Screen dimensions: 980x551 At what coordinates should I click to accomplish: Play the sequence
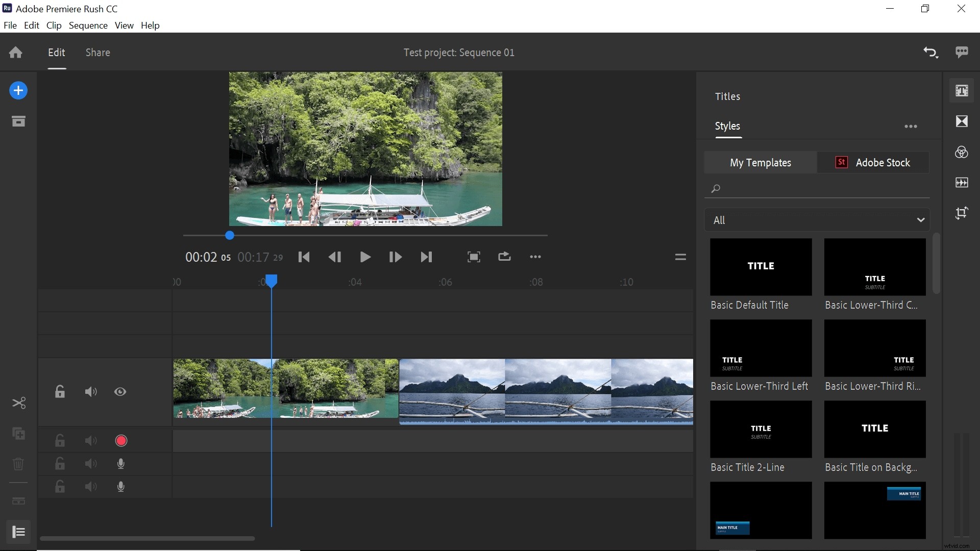(365, 257)
